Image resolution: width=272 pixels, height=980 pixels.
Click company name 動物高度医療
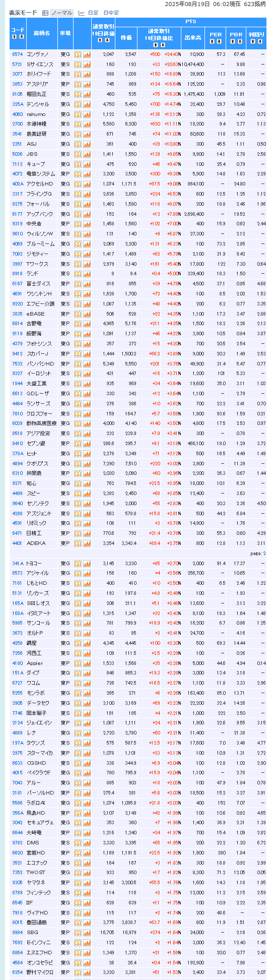(41, 423)
